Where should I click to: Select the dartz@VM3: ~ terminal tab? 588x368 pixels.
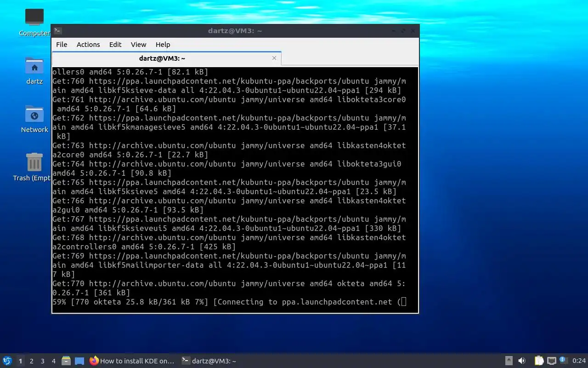[x=162, y=58]
